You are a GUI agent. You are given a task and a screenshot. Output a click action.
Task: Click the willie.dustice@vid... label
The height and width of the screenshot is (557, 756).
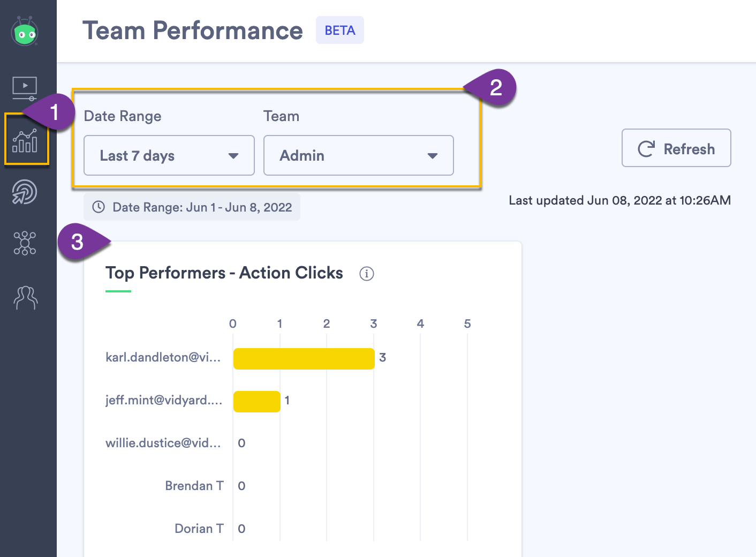tap(163, 443)
